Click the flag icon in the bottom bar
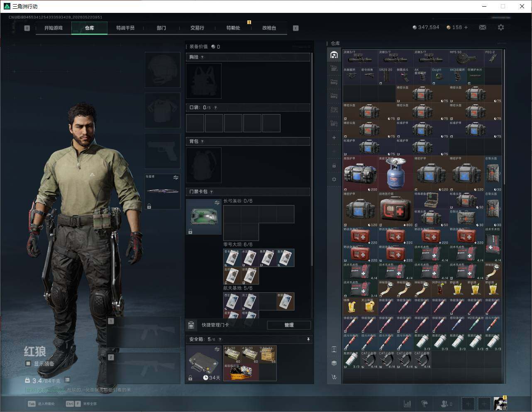This screenshot has width=532, height=412. [x=425, y=404]
